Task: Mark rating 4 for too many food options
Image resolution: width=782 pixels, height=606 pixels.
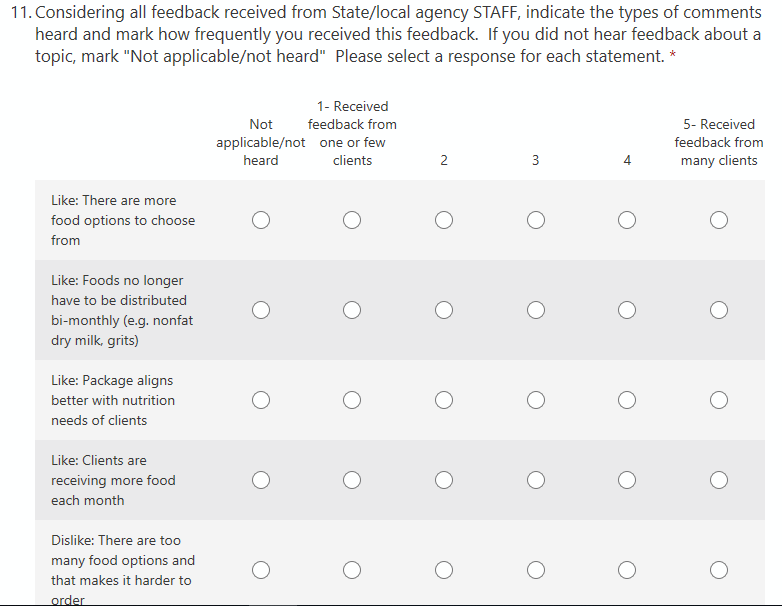Action: pos(627,570)
